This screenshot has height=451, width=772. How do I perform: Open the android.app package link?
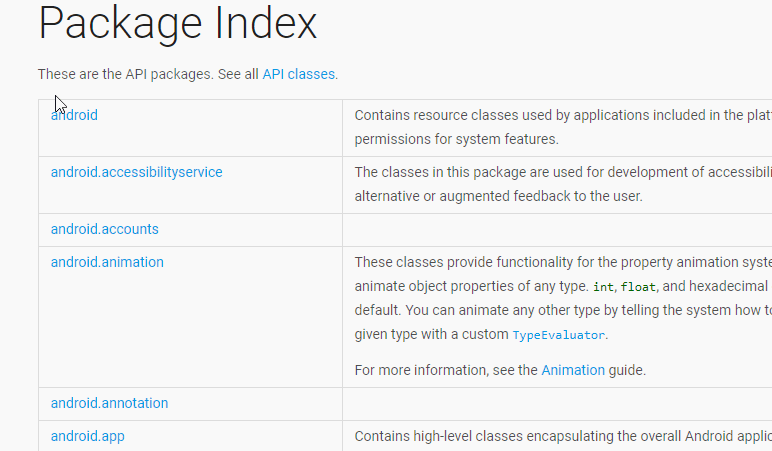click(x=87, y=436)
